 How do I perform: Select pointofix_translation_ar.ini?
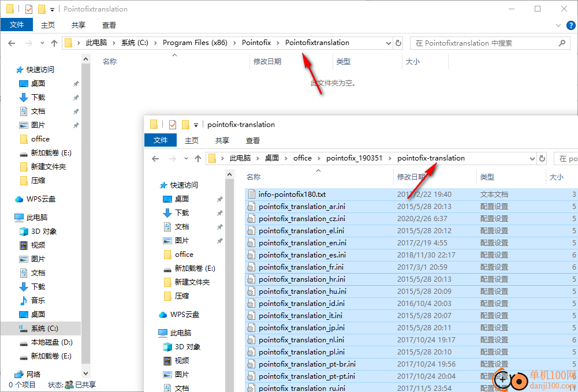pos(302,206)
